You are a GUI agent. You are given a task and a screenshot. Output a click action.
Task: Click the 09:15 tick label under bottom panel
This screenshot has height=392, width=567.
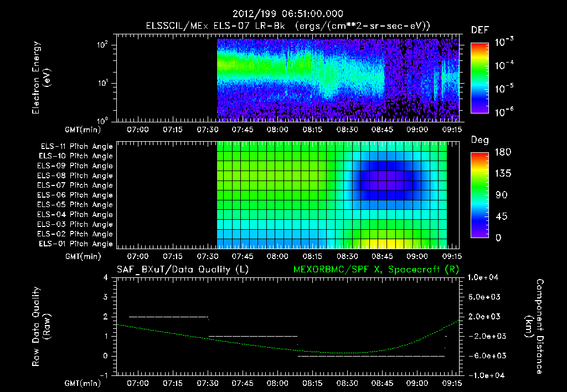(x=452, y=383)
